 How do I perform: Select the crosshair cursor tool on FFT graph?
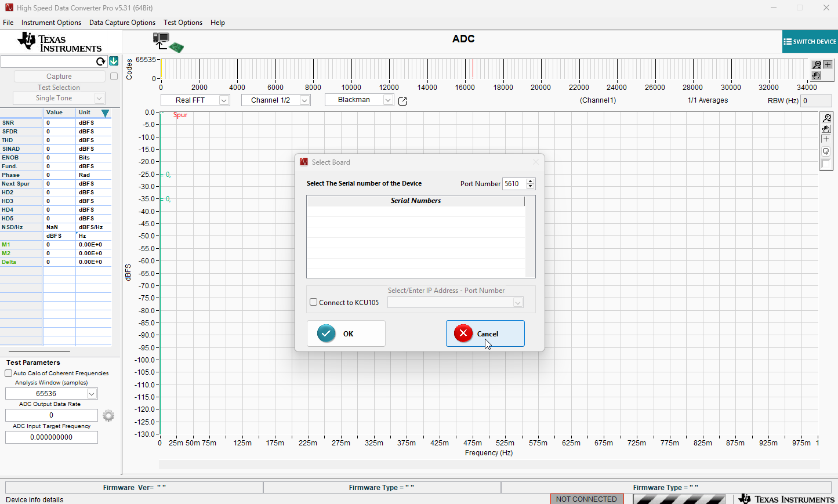[826, 139]
